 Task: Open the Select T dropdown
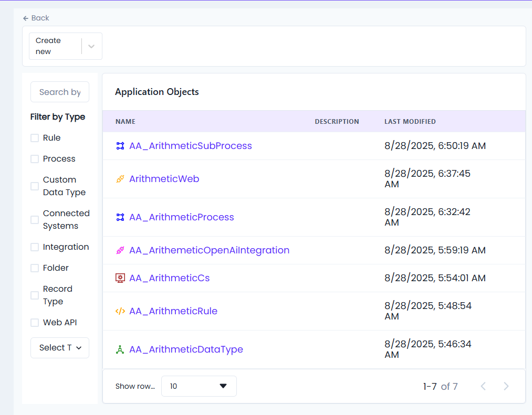coord(60,348)
